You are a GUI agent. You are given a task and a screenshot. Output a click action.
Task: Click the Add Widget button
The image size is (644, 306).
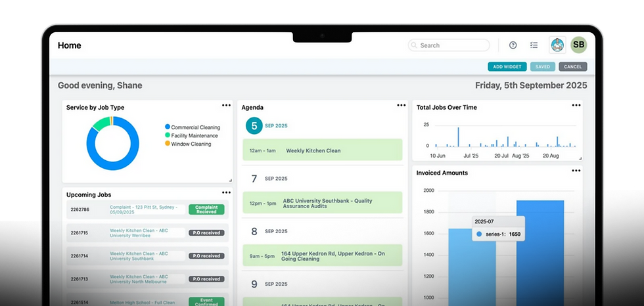point(507,67)
